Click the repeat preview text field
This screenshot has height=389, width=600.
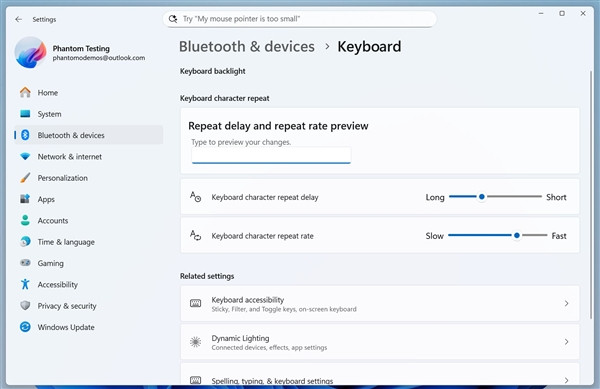click(x=271, y=156)
